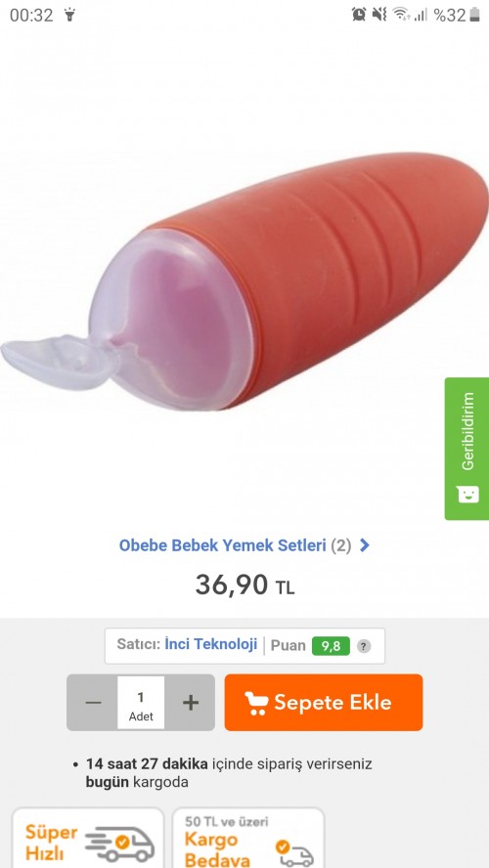Image resolution: width=489 pixels, height=868 pixels.
Task: Decrease quantity with the minus button
Action: click(x=93, y=703)
